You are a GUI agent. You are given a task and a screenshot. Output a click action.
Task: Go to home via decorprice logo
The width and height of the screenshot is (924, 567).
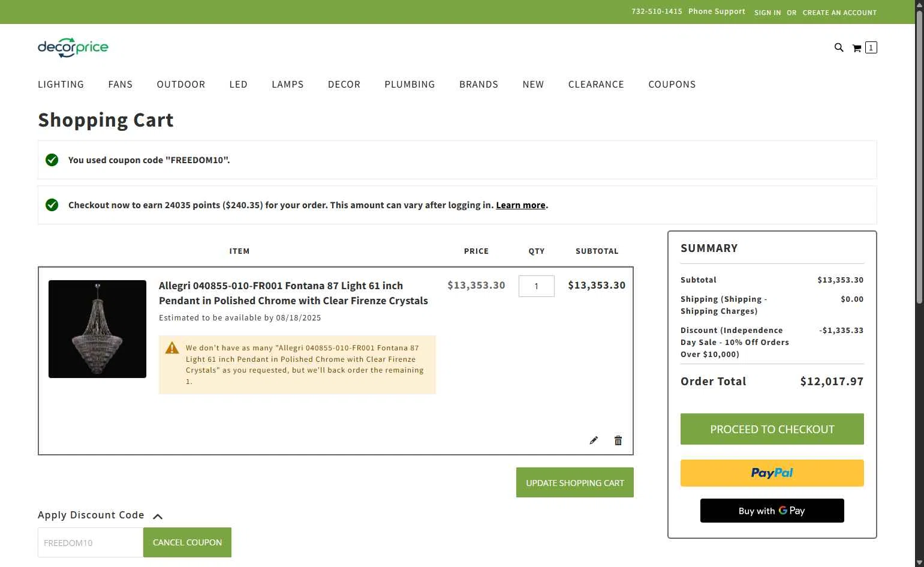pyautogui.click(x=73, y=47)
